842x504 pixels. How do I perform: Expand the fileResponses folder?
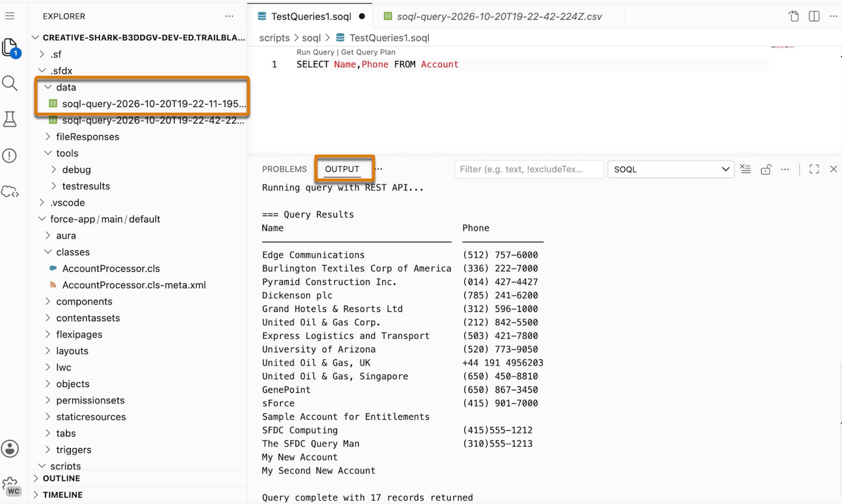(x=138, y=136)
